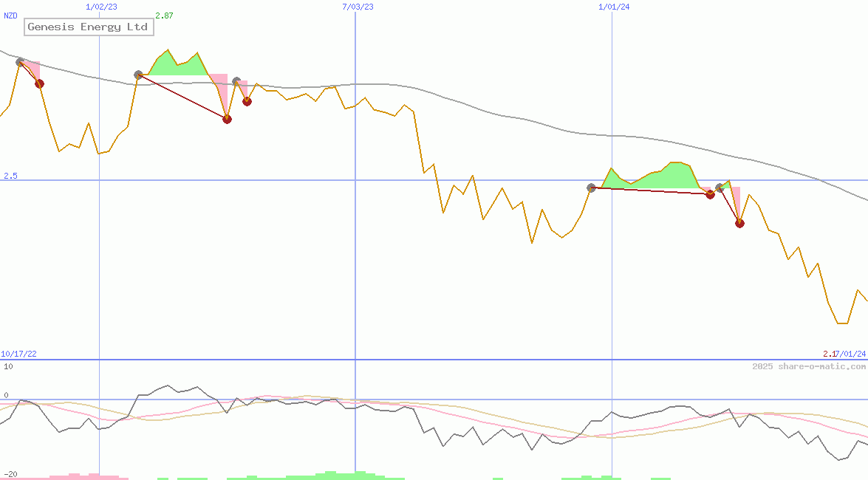The height and width of the screenshot is (480, 868).
Task: Select the red exit marker of the final trade
Action: pyautogui.click(x=739, y=223)
